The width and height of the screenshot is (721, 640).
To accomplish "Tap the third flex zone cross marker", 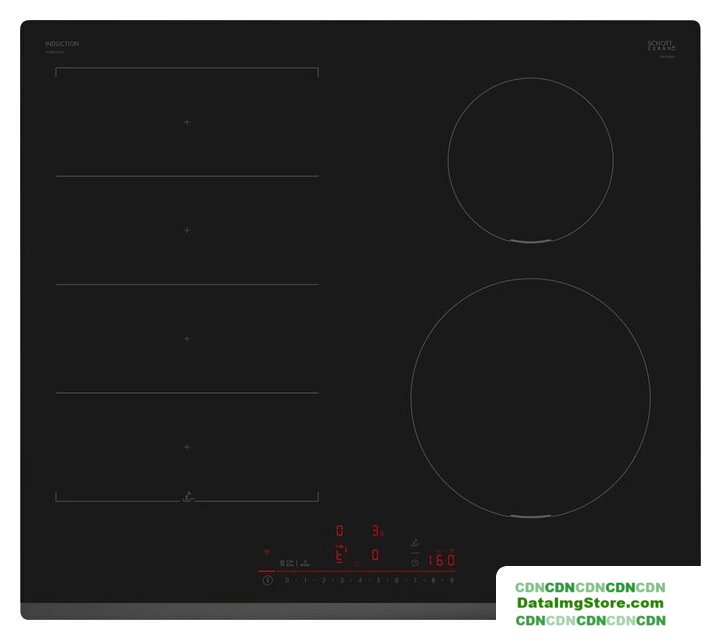I will pos(187,339).
